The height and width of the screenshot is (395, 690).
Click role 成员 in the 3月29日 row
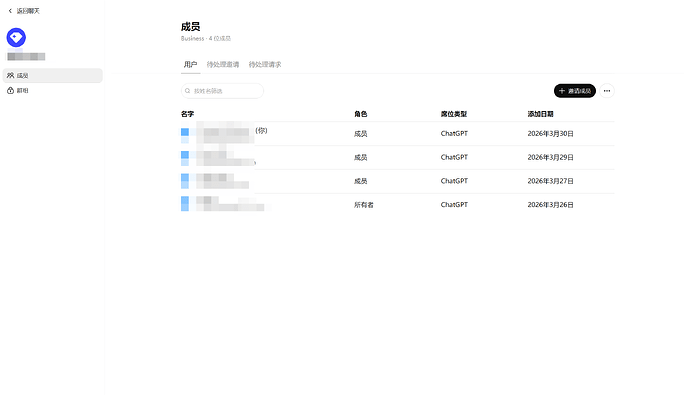click(361, 157)
